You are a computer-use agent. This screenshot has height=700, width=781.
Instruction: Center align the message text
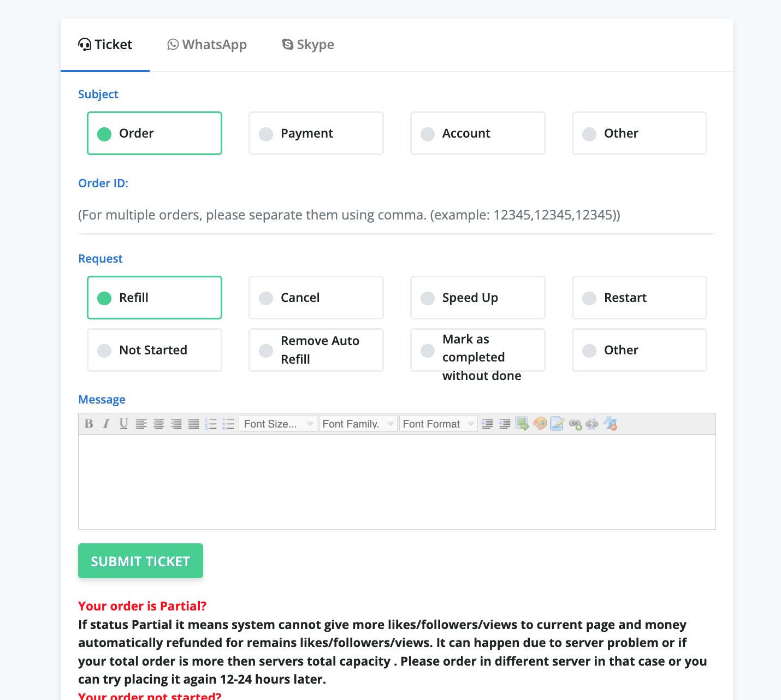(x=159, y=424)
